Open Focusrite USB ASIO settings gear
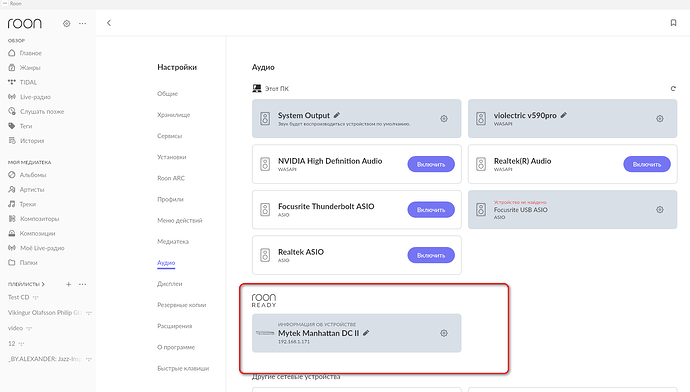This screenshot has height=392, width=690. pos(660,209)
